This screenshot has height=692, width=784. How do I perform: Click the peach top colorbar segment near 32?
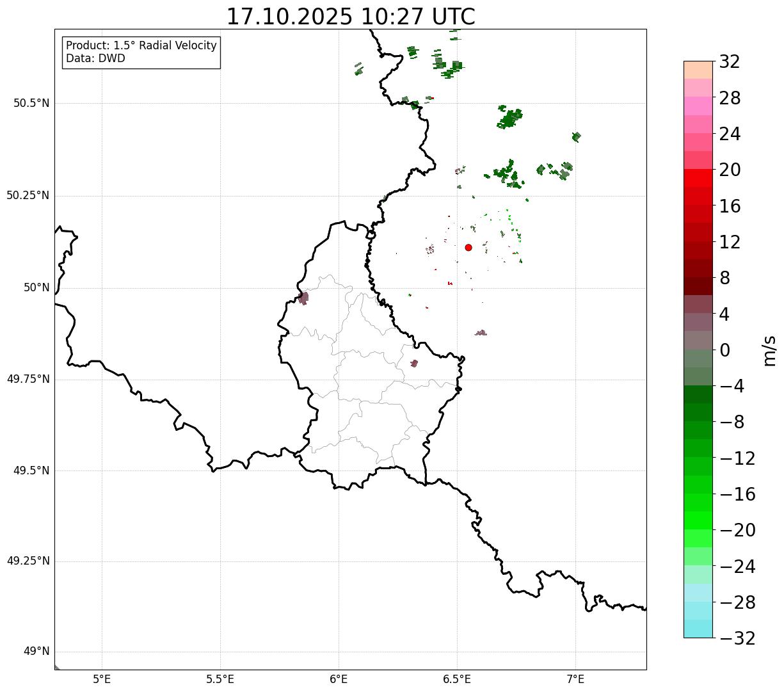pyautogui.click(x=698, y=70)
